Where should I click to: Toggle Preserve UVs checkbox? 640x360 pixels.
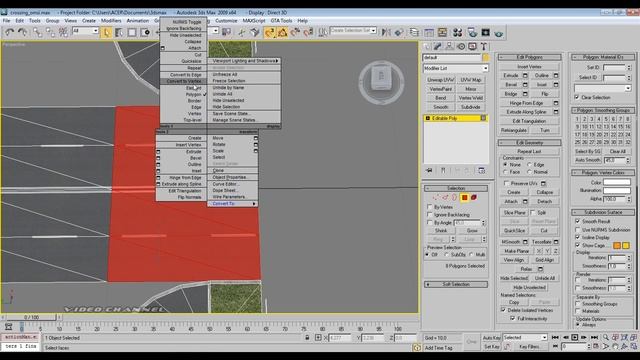click(x=507, y=183)
